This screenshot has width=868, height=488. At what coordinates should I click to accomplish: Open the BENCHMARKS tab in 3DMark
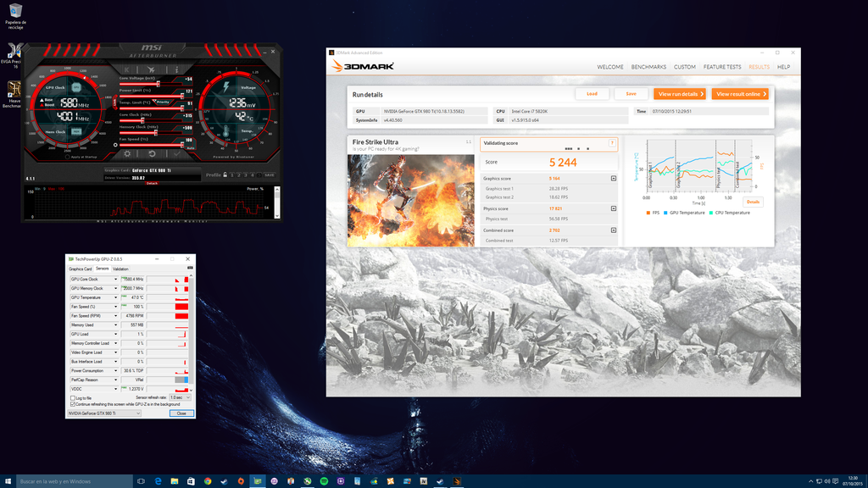click(x=648, y=67)
